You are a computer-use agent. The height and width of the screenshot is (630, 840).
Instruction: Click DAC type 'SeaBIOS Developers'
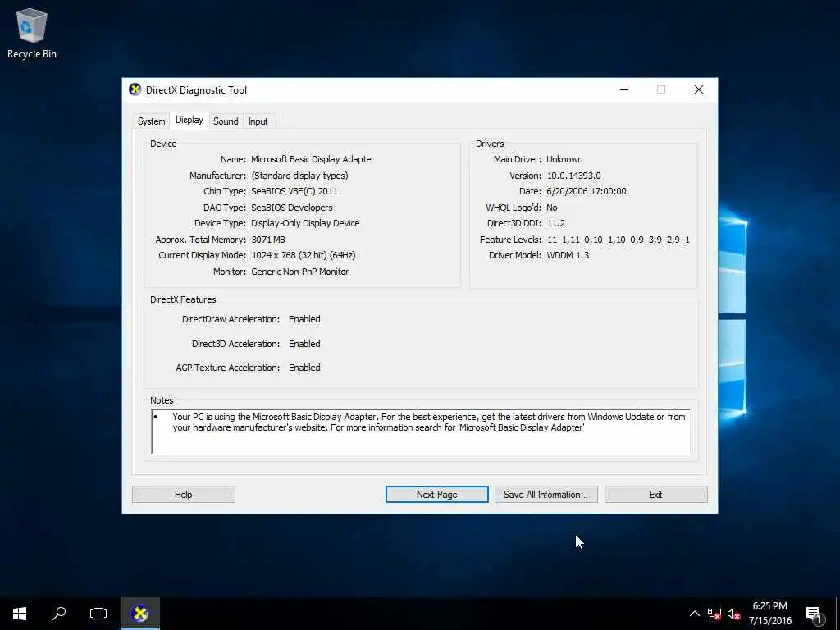point(291,208)
